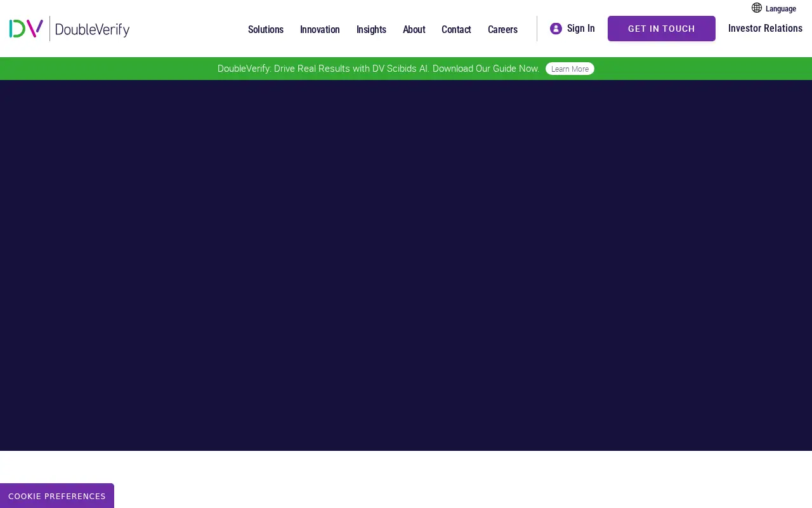Open COOKIE PREFERENCES

pos(57,496)
